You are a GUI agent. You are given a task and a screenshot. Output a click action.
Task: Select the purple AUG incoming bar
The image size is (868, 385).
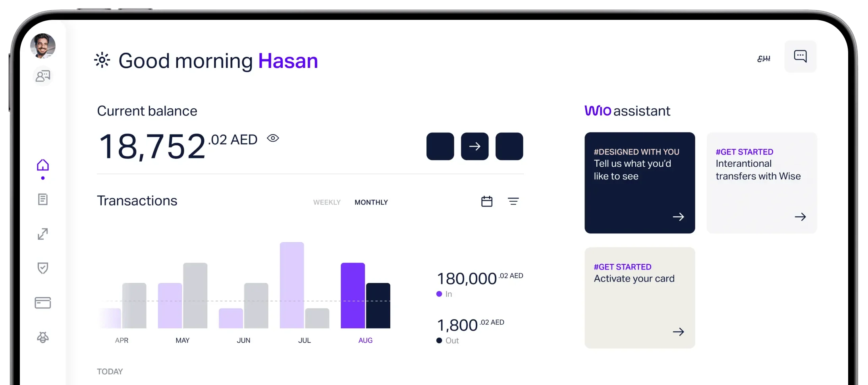tap(353, 295)
